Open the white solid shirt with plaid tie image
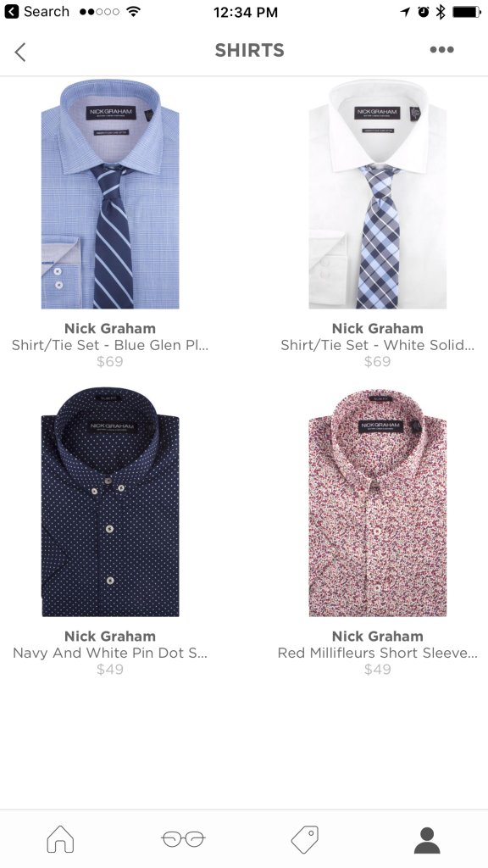 (x=377, y=194)
